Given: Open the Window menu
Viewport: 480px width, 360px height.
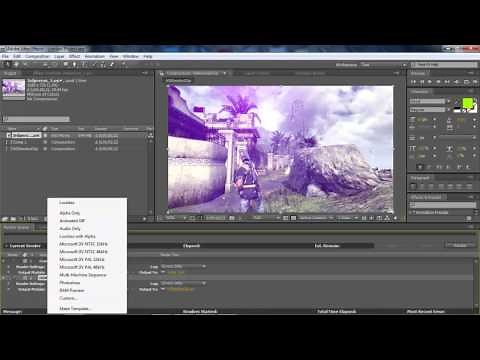Looking at the screenshot, I should (130, 56).
